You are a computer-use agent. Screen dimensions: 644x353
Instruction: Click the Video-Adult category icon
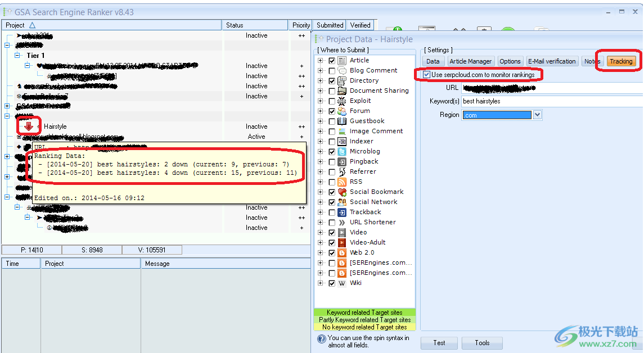[x=342, y=243]
